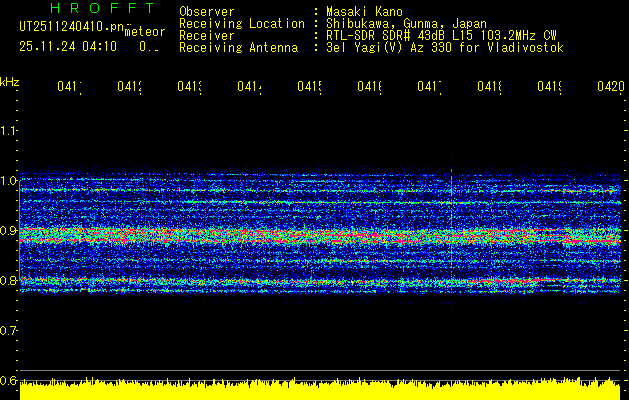Click the 1.1 kHz axis tick

point(9,131)
